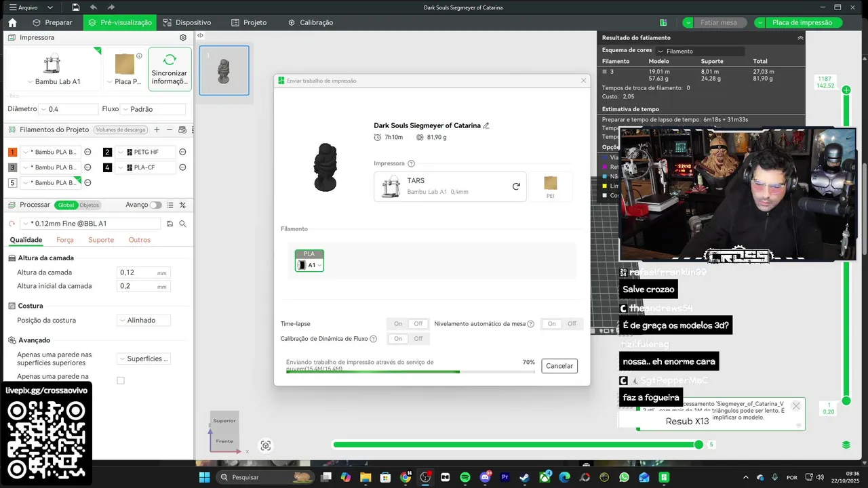
Task: Click help icon for Nivelamento automático
Action: click(x=531, y=324)
